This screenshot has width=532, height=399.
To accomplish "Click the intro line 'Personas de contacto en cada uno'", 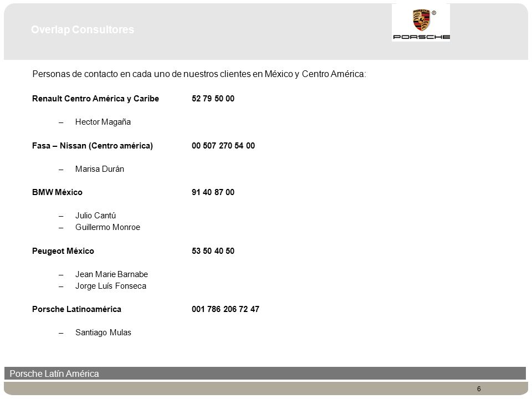I will [199, 74].
